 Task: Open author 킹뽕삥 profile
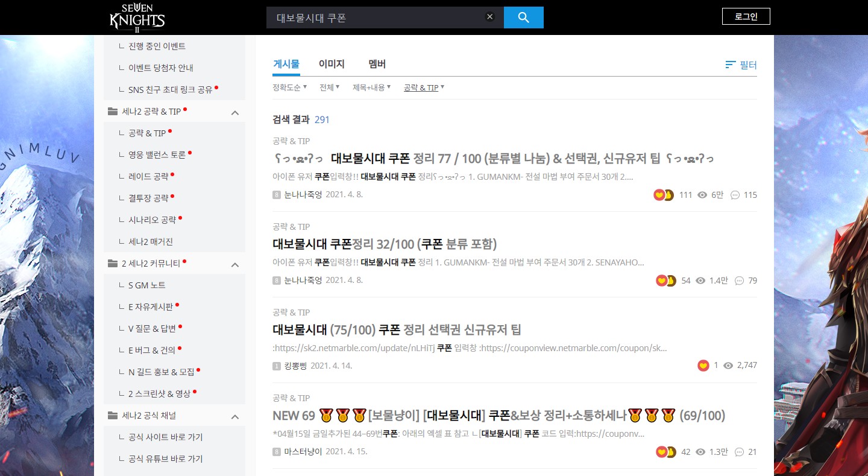coord(295,366)
